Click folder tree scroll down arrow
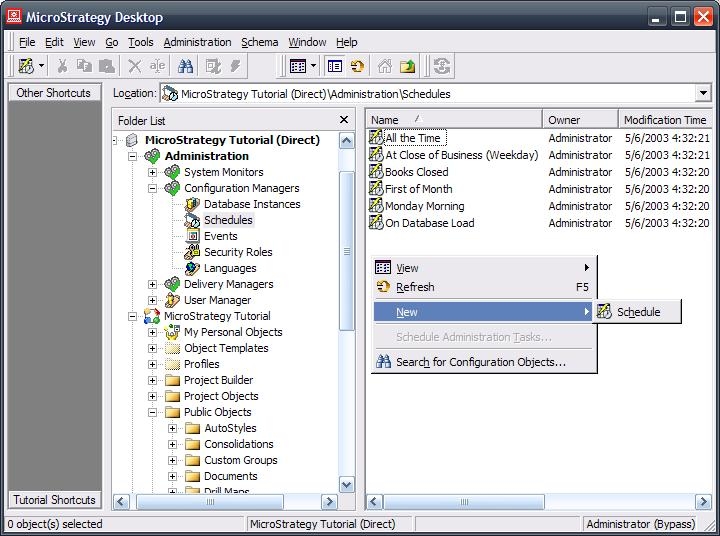Viewport: 720px width, 536px height. 347,485
